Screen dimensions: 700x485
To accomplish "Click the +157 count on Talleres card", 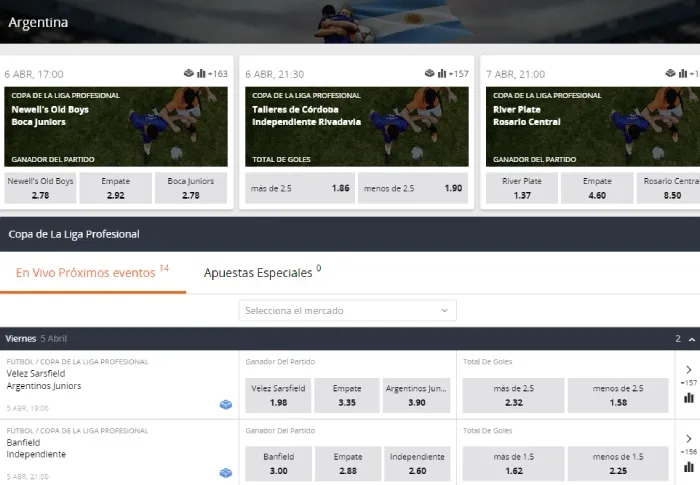I will pyautogui.click(x=458, y=74).
